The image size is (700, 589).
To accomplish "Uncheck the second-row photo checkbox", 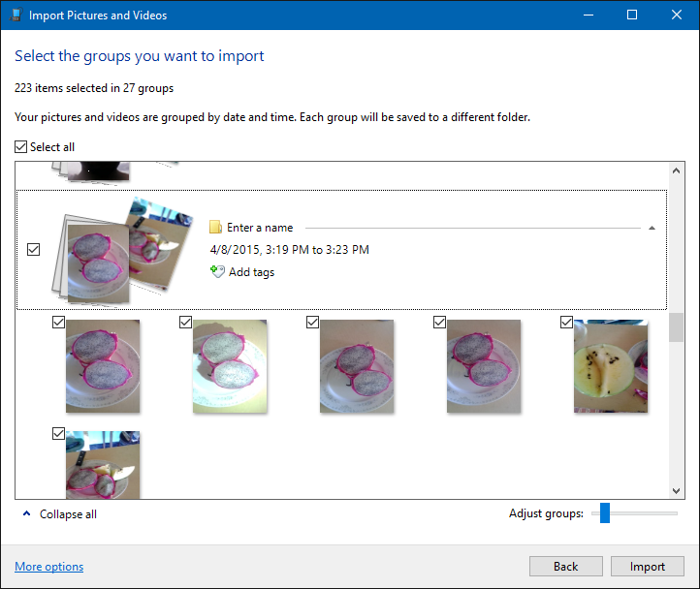I will click(58, 433).
